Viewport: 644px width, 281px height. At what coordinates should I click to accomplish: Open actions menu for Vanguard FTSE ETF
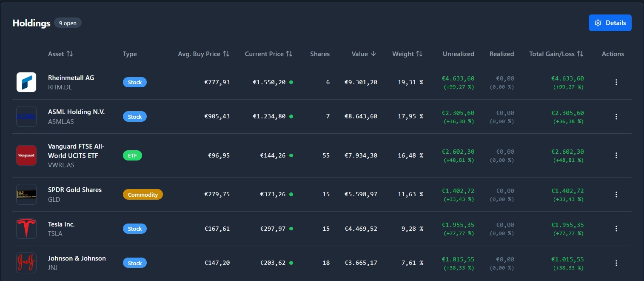tap(616, 155)
